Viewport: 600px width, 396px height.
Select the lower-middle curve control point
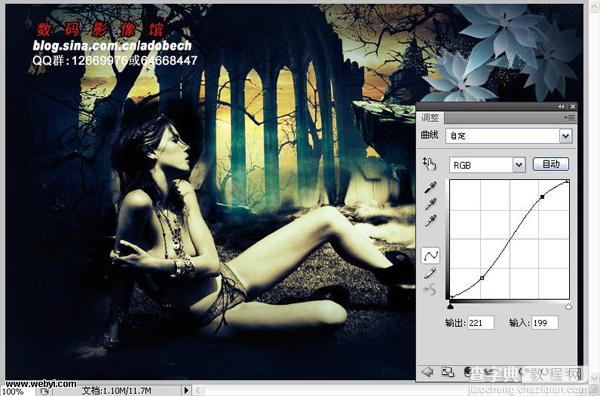(482, 278)
